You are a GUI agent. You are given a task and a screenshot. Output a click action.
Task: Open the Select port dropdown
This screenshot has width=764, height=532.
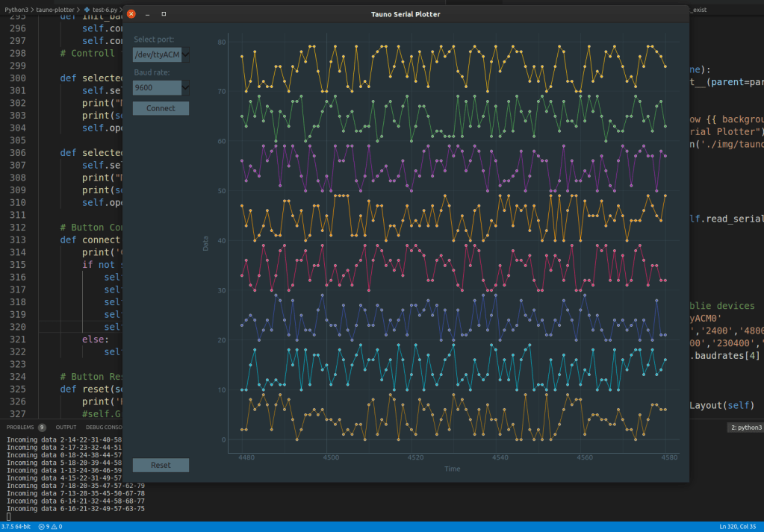(161, 54)
